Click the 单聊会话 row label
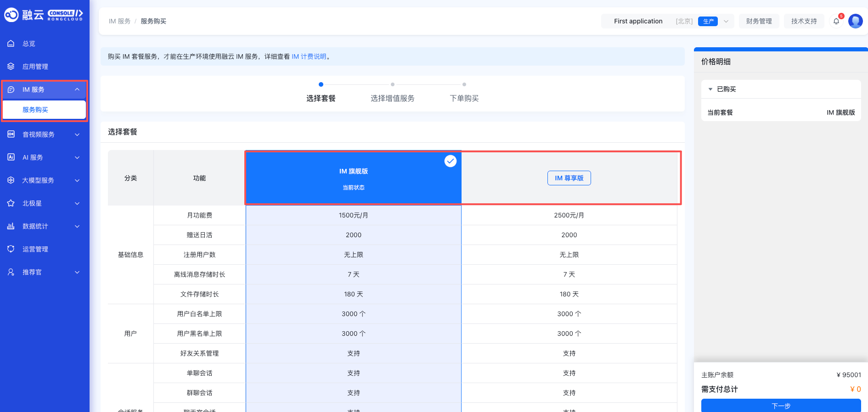The image size is (868, 412). tap(200, 373)
